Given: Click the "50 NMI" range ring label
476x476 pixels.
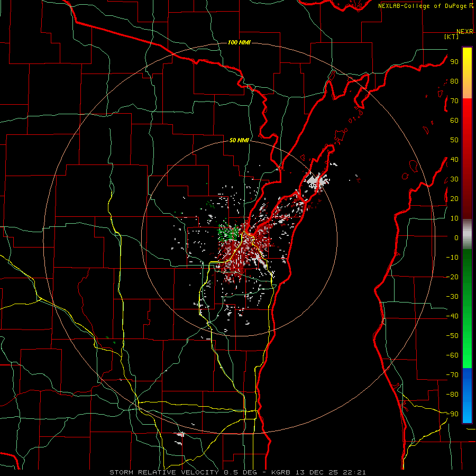Looking at the screenshot, I should pyautogui.click(x=239, y=140).
